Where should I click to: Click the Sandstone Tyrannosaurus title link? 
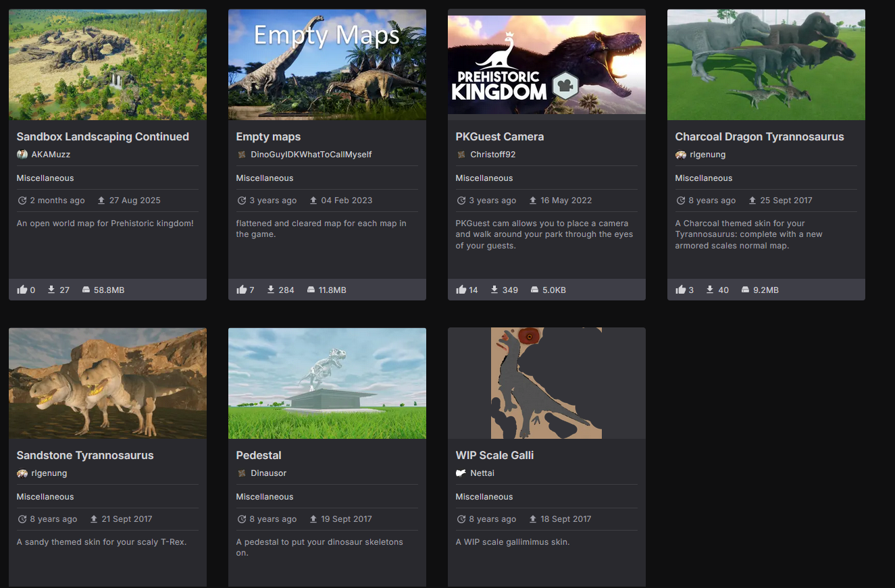tap(85, 455)
